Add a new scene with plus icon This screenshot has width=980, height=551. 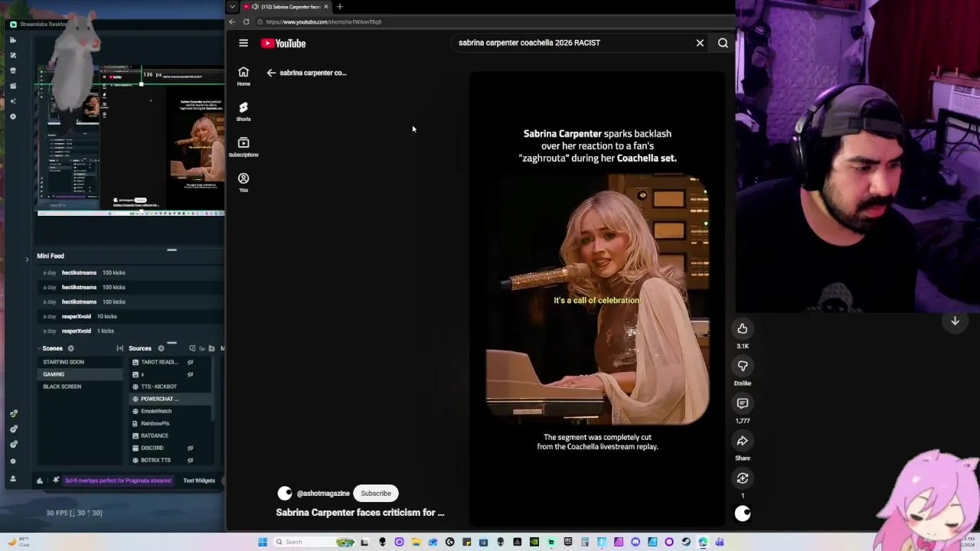(70, 348)
